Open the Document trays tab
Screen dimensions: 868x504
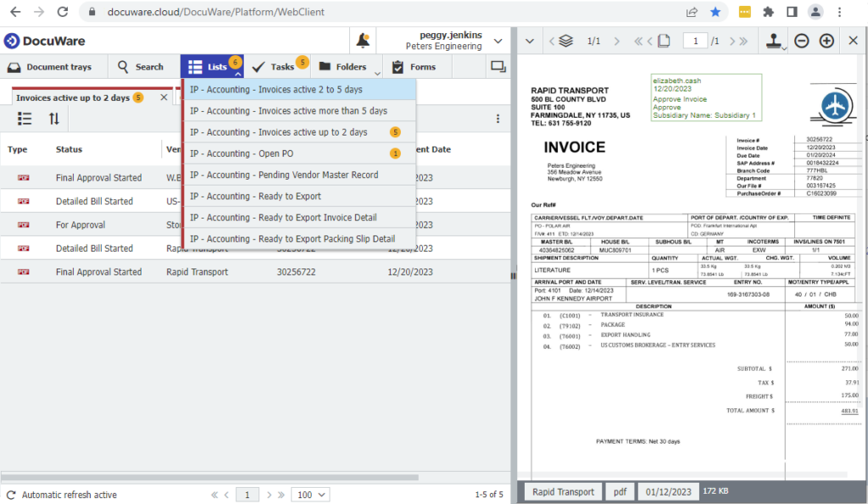[50, 67]
